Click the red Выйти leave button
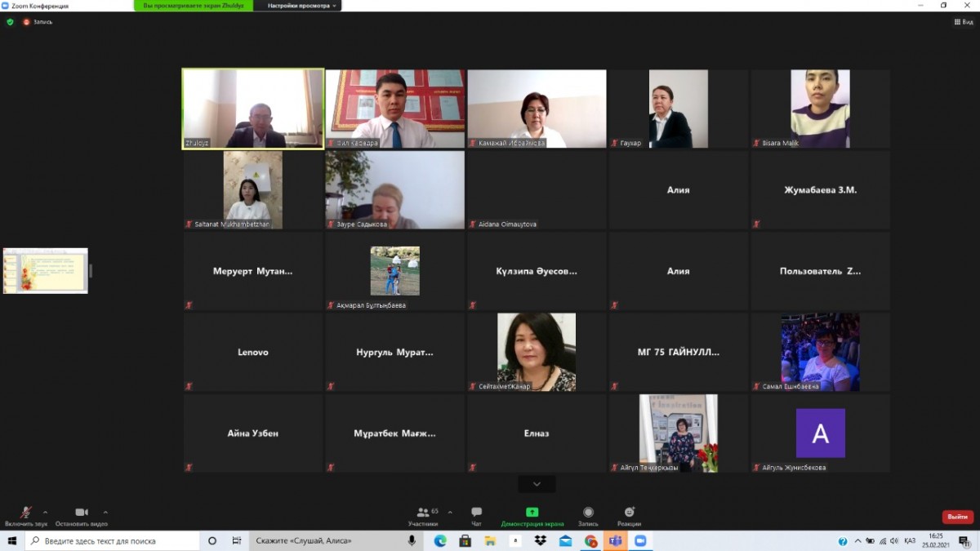 (957, 517)
